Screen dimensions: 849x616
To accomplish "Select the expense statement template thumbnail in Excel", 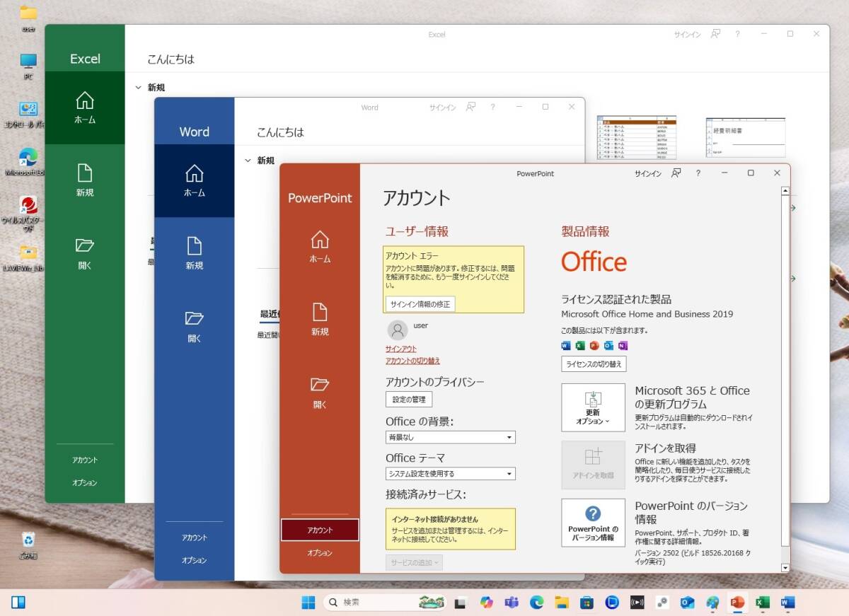I will pos(746,139).
